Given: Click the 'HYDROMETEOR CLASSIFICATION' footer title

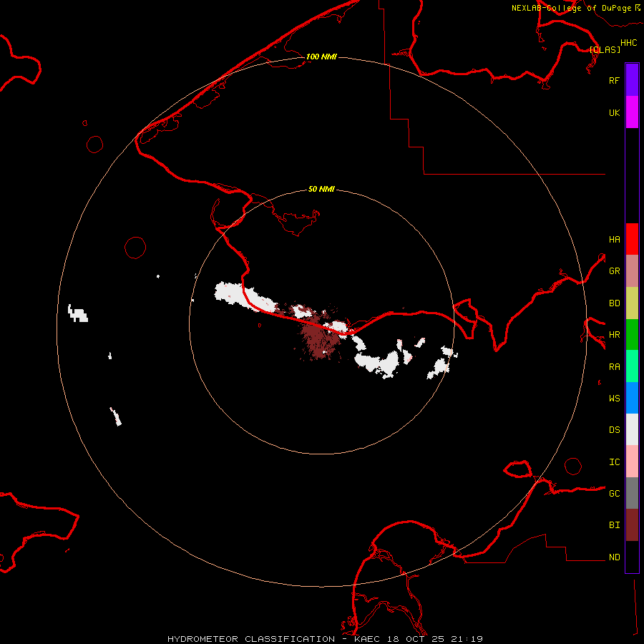Looking at the screenshot, I should point(251,639).
